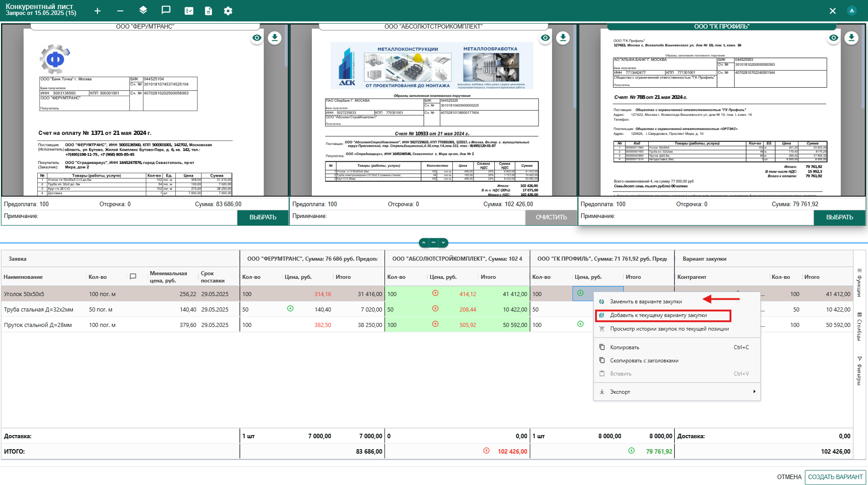This screenshot has width=868, height=485.
Task: Open the АБСОЛЮТСТРОЙКОМПЛЕКТ invoice preview thumbnail
Action: point(432,113)
